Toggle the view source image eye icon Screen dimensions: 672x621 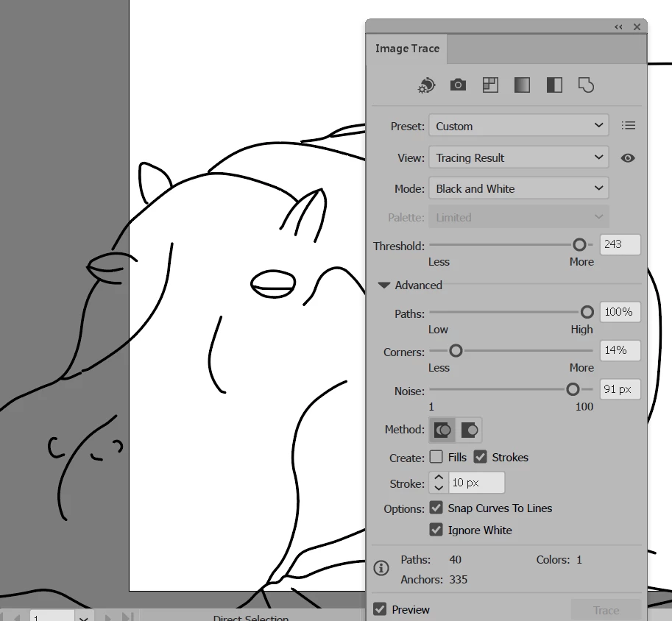(628, 157)
